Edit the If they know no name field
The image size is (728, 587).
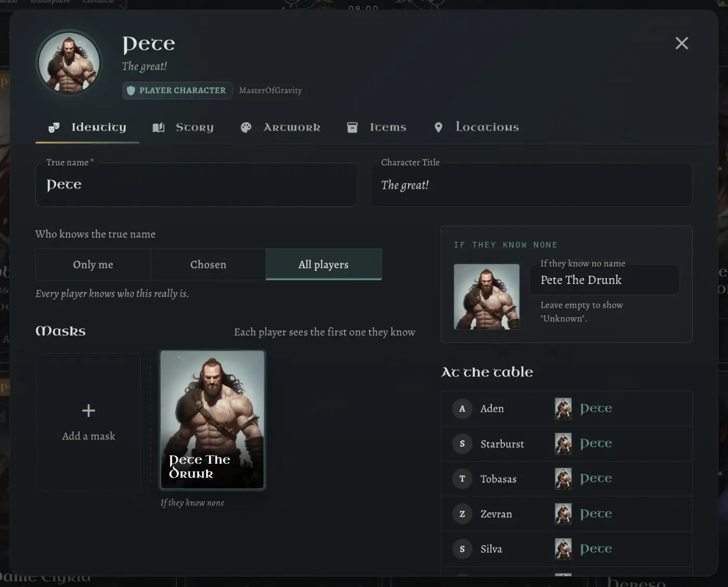coord(605,280)
